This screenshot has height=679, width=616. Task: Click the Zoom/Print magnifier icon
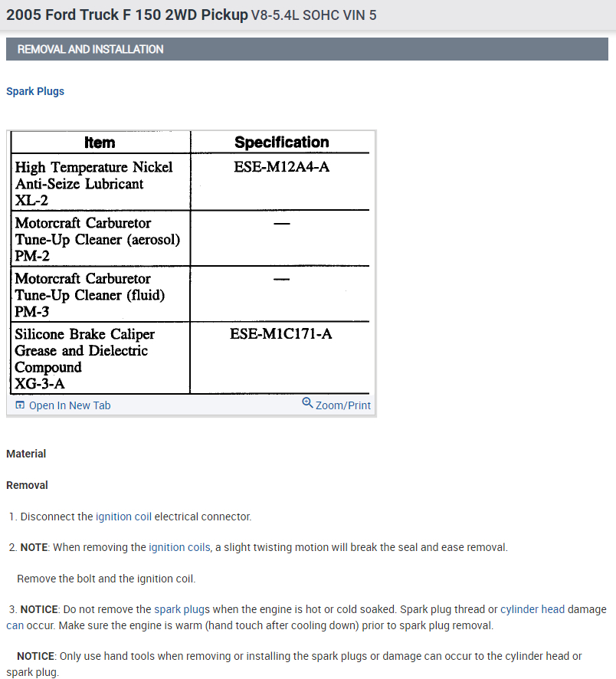307,403
